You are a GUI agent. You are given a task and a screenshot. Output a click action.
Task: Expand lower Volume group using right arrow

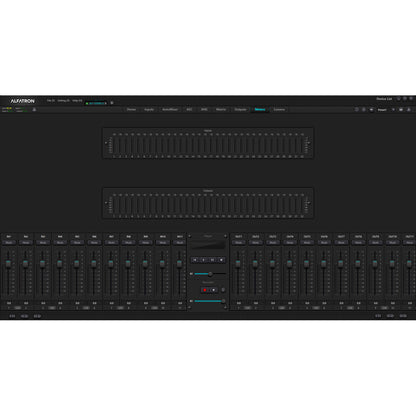tap(309, 202)
